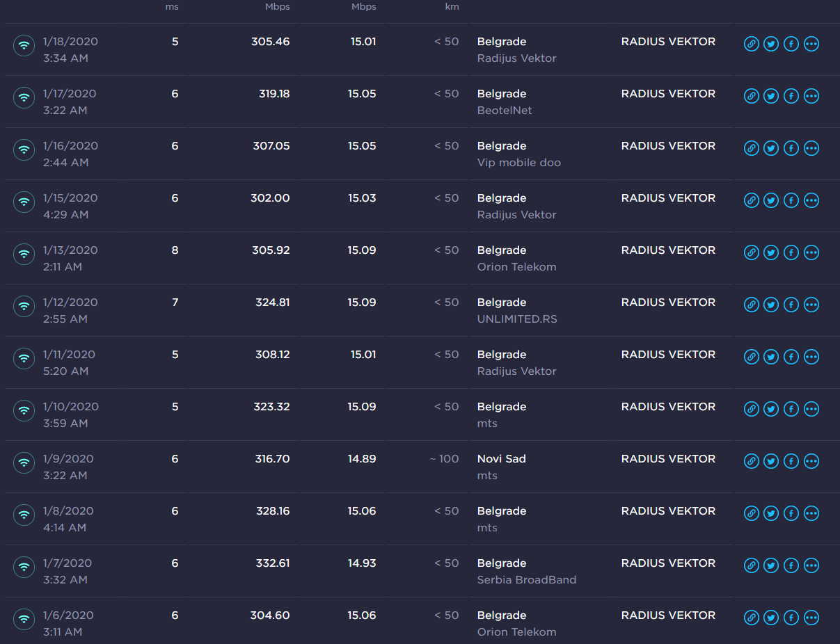Share 1/9/2020 result on Twitter

[x=771, y=461]
